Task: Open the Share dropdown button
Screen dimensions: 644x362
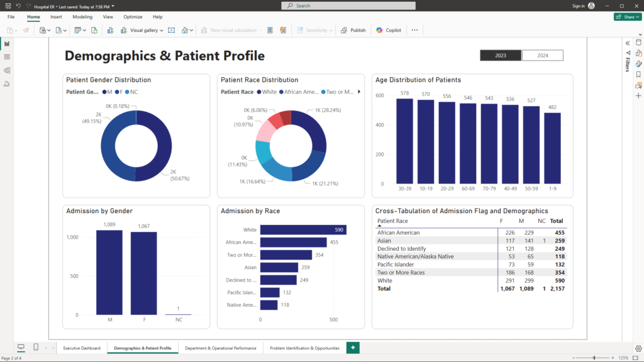Action: click(627, 17)
